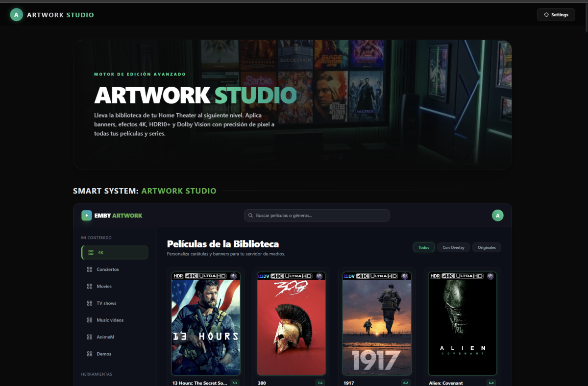Open the Demos library

pyautogui.click(x=115, y=354)
